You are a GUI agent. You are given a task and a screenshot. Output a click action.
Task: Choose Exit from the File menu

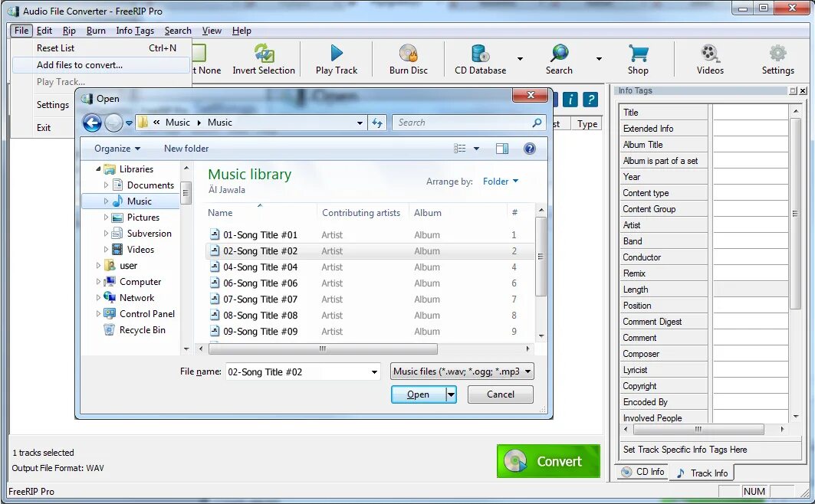pos(44,128)
